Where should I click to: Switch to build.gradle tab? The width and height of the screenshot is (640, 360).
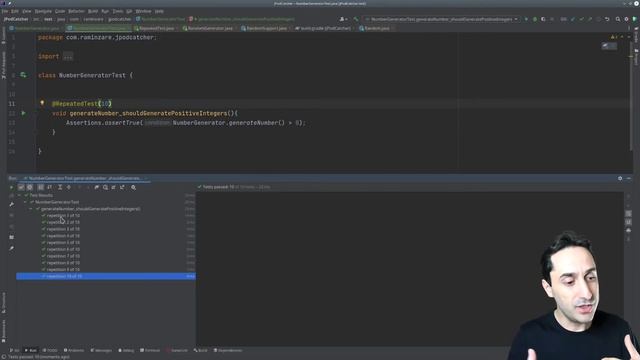click(x=325, y=29)
